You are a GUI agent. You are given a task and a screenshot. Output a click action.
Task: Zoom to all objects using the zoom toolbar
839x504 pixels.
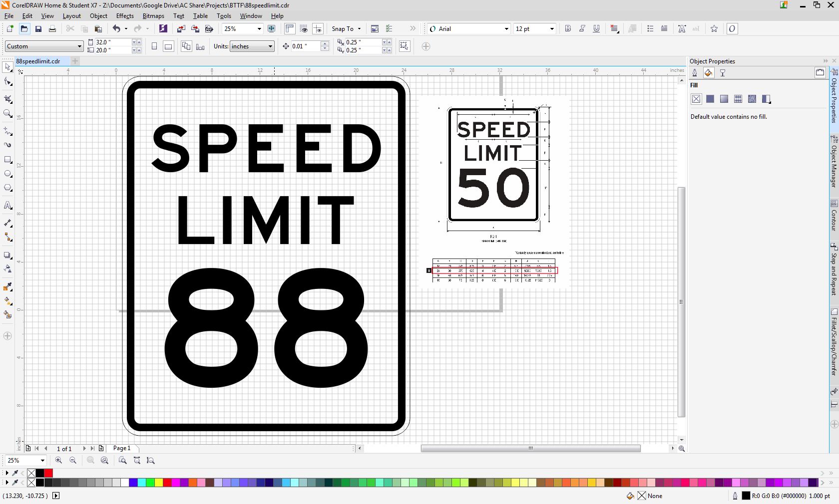click(x=104, y=461)
